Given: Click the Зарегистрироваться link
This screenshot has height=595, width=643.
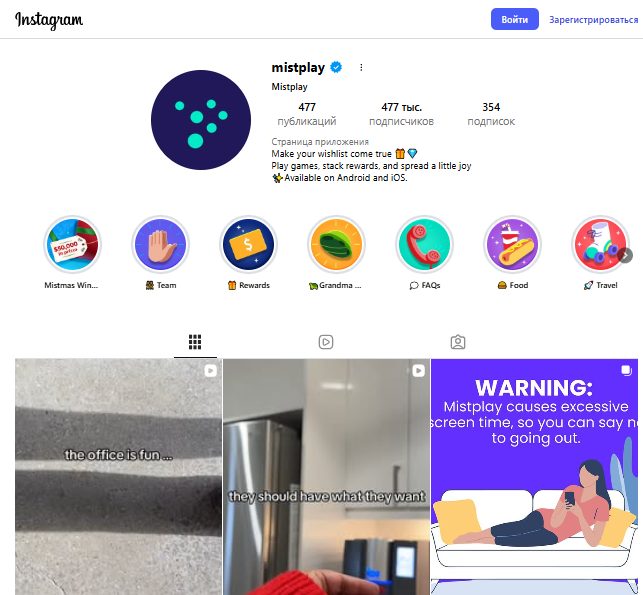Looking at the screenshot, I should coord(593,19).
